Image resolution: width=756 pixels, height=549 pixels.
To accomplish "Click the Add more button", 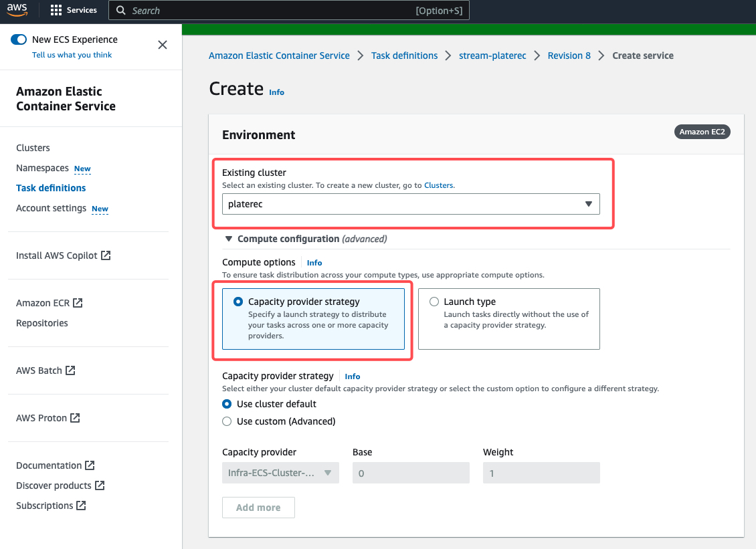I will (258, 508).
